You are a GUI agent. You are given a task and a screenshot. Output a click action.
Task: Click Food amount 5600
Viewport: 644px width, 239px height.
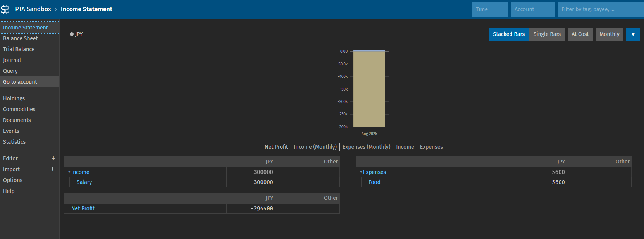pyautogui.click(x=558, y=182)
